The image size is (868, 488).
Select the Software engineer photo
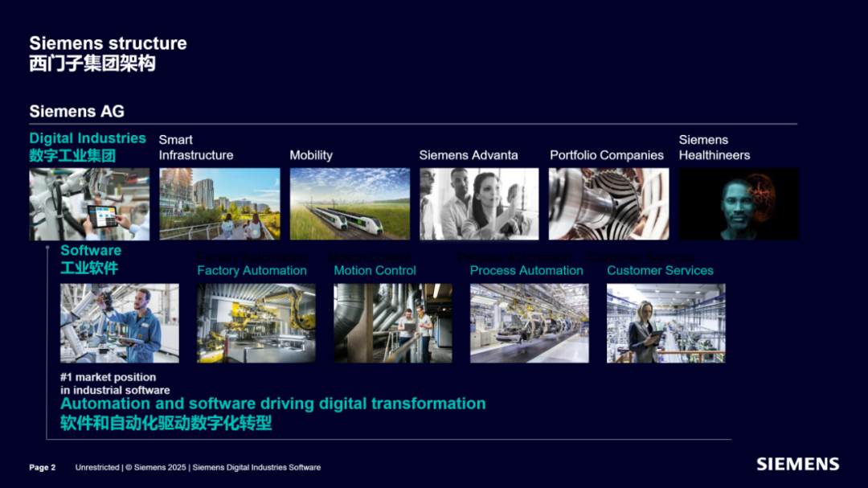coord(120,323)
